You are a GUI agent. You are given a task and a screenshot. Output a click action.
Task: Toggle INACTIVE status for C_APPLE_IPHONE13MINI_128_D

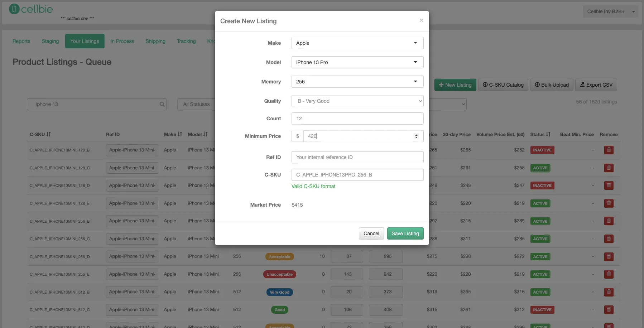pyautogui.click(x=542, y=185)
